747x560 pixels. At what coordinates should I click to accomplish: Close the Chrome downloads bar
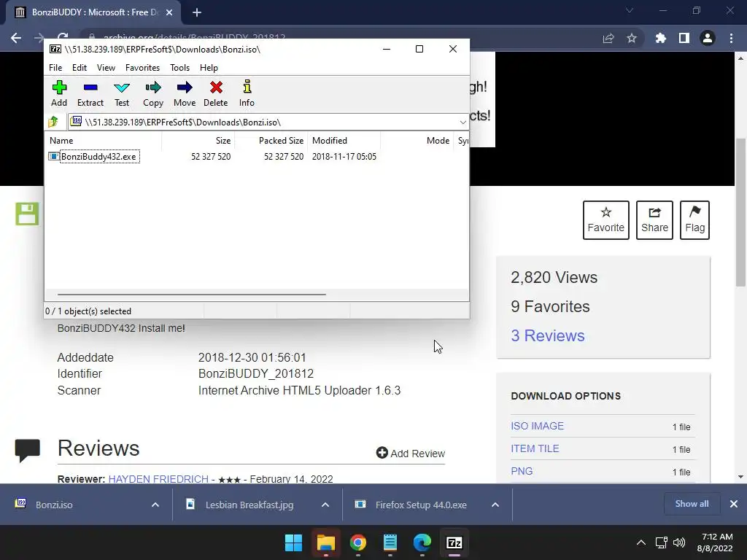(734, 504)
